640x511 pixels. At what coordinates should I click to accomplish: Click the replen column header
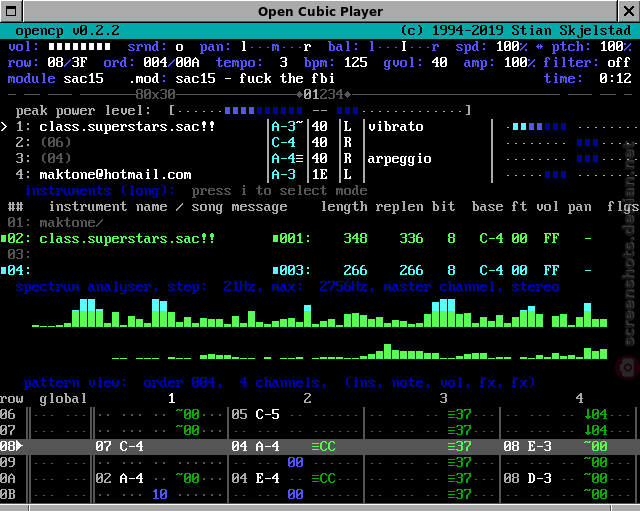tap(400, 207)
